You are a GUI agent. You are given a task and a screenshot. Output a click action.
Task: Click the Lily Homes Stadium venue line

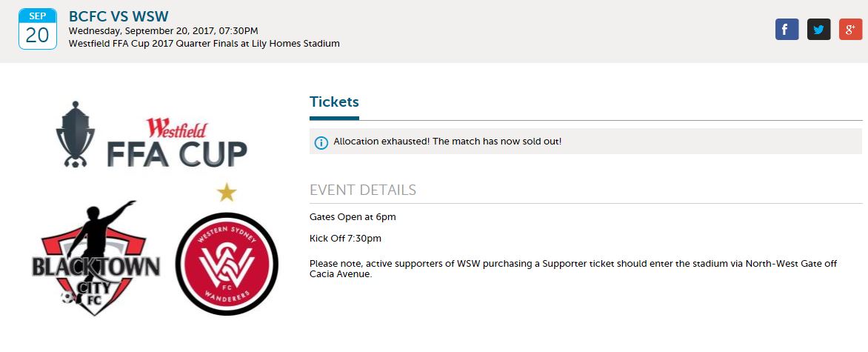(204, 43)
